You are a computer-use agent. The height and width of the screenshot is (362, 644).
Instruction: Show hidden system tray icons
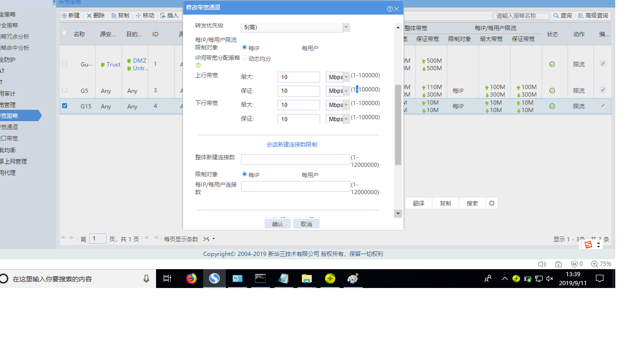[505, 279]
